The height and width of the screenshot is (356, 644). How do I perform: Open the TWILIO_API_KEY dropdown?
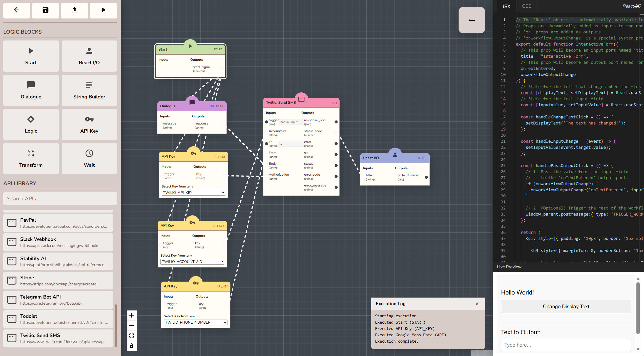[x=193, y=193]
